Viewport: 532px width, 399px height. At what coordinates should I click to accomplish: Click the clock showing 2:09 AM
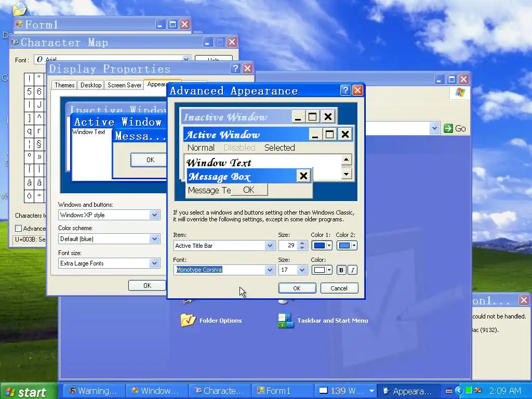tap(505, 391)
